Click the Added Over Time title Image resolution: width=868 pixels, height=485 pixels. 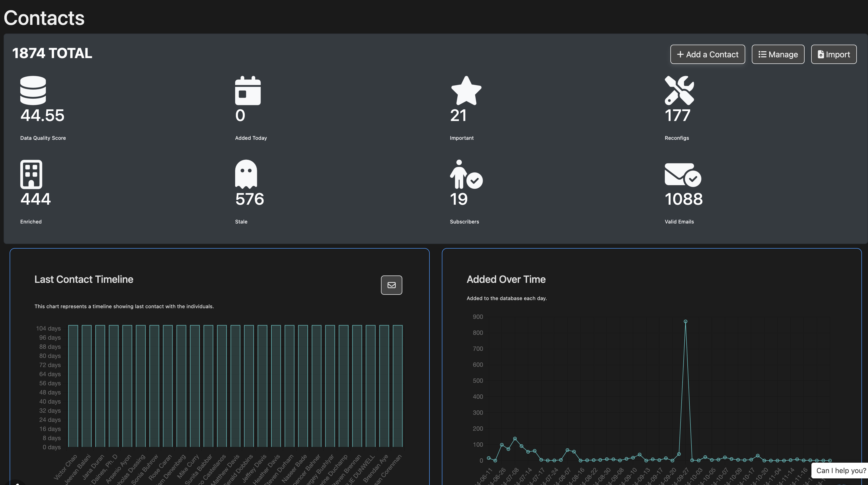click(506, 279)
